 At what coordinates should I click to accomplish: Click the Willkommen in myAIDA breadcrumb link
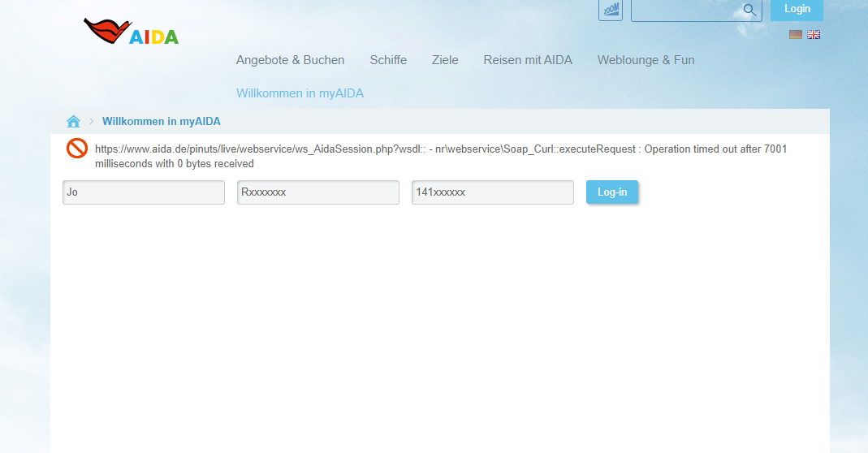pyautogui.click(x=161, y=122)
